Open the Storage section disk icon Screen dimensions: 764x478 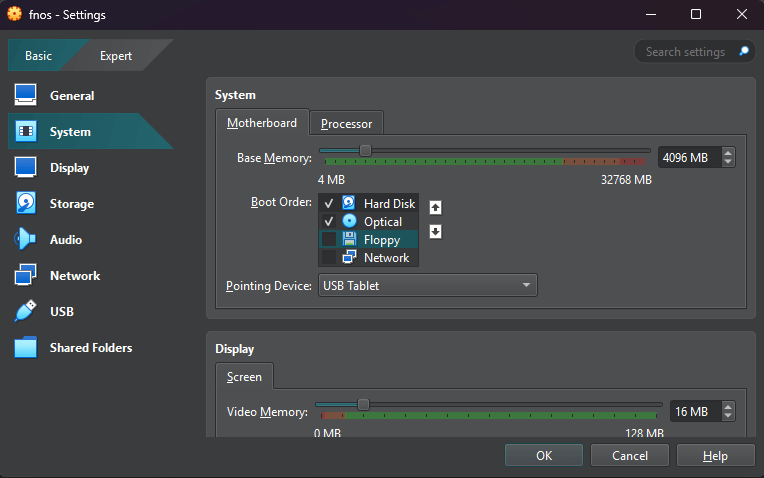(25, 204)
